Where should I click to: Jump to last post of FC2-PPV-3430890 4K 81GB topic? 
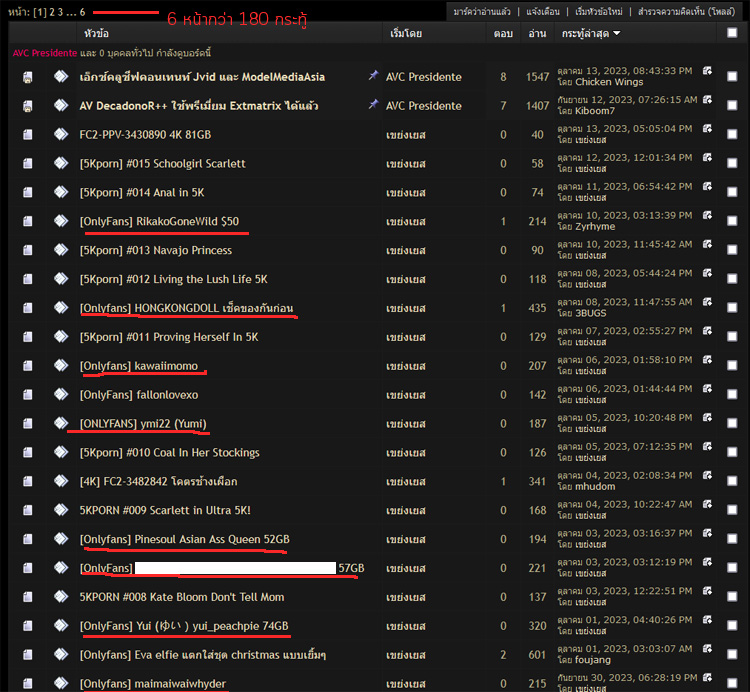point(707,129)
